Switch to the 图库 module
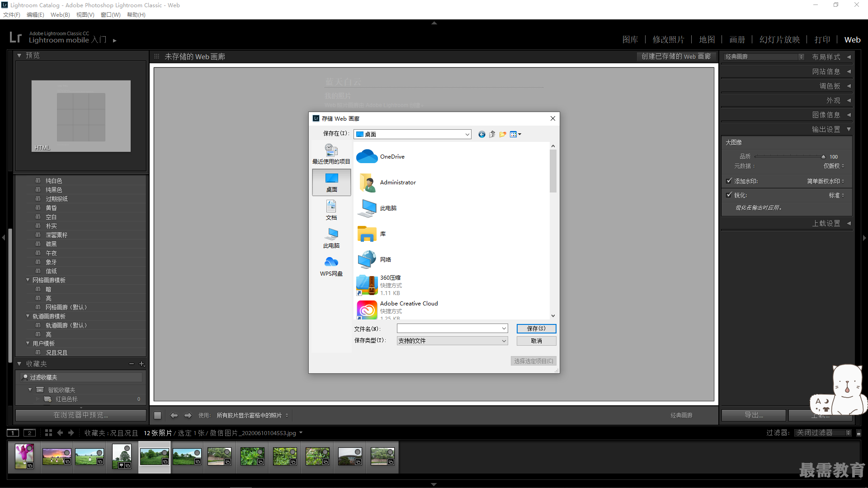 pyautogui.click(x=630, y=40)
